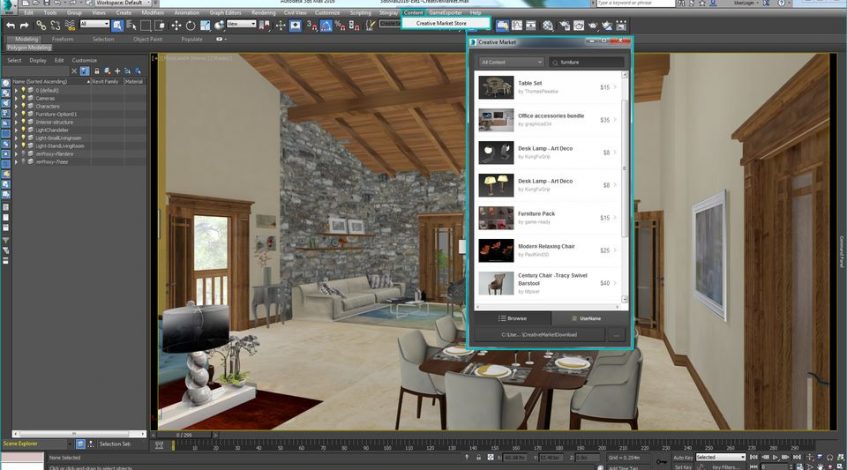Select the Select and Rotate tool
Screen dimensions: 847x470
(191, 24)
